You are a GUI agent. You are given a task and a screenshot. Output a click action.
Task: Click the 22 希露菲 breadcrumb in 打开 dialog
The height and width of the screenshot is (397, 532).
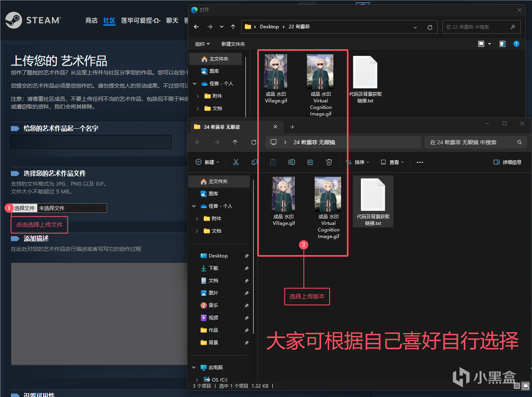(x=299, y=27)
